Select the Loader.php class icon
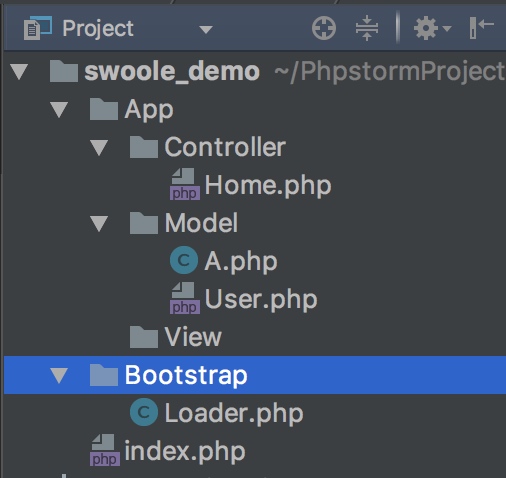506x478 pixels. pos(144,412)
